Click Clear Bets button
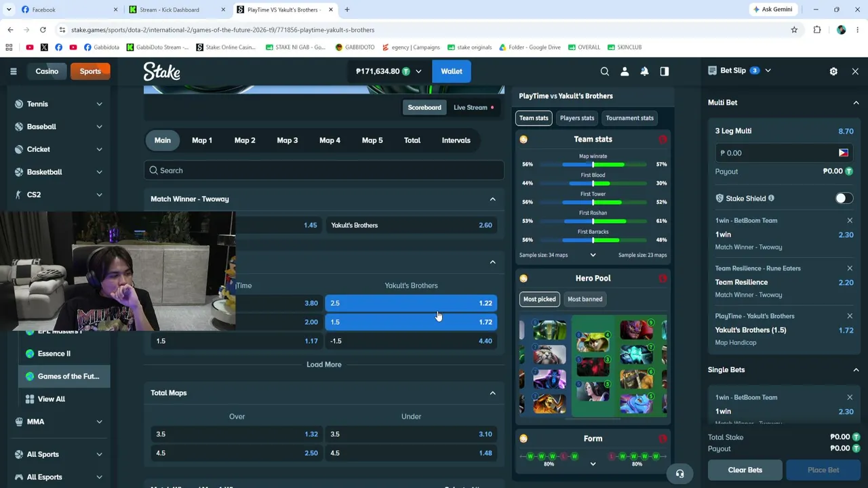 point(745,470)
